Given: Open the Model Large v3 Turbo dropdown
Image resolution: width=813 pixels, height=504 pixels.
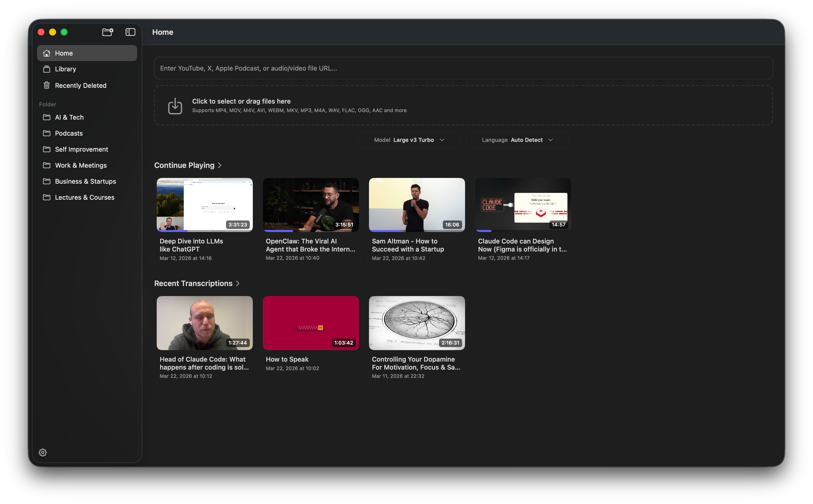Looking at the screenshot, I should 409,140.
